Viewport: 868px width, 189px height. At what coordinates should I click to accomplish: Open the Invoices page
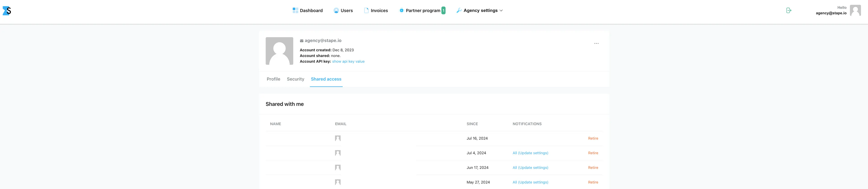pos(376,10)
